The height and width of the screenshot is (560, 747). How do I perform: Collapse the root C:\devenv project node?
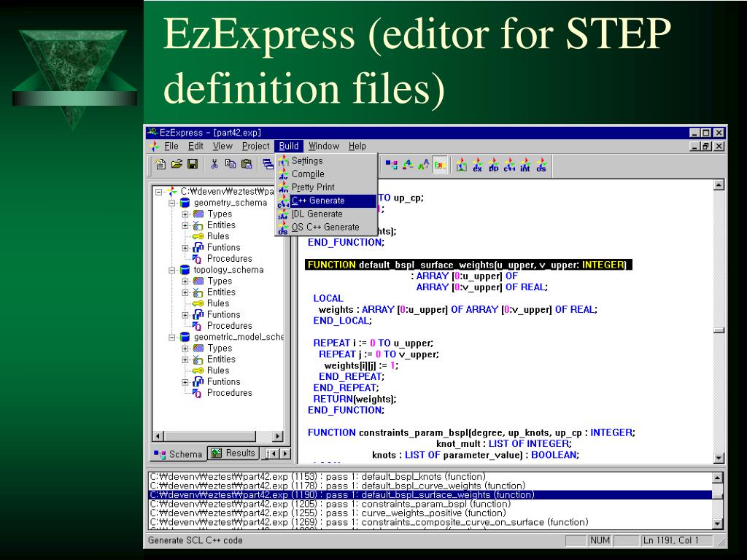coord(158,192)
